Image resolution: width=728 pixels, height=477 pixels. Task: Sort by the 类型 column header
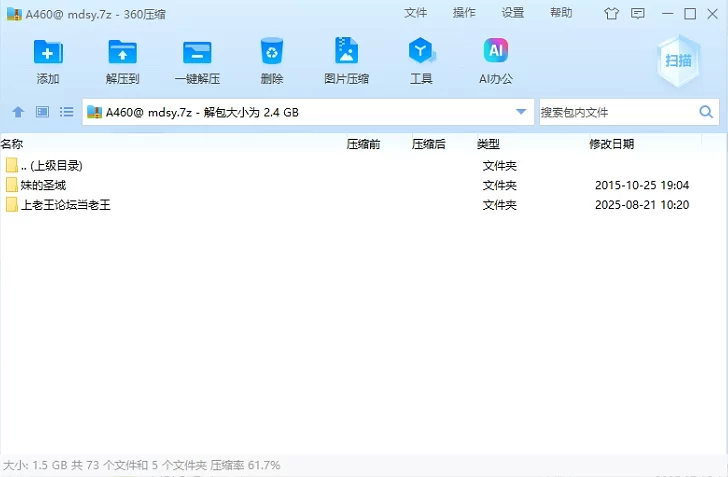click(488, 144)
